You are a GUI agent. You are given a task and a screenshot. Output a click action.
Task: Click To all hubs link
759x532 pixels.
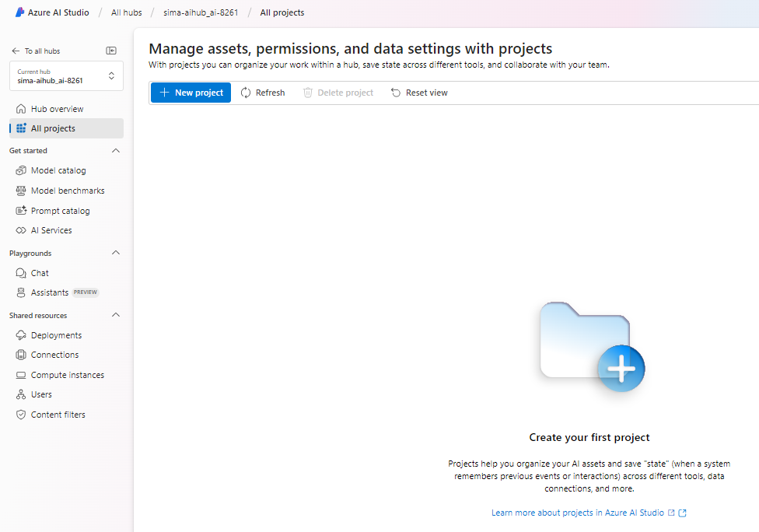pyautogui.click(x=43, y=51)
